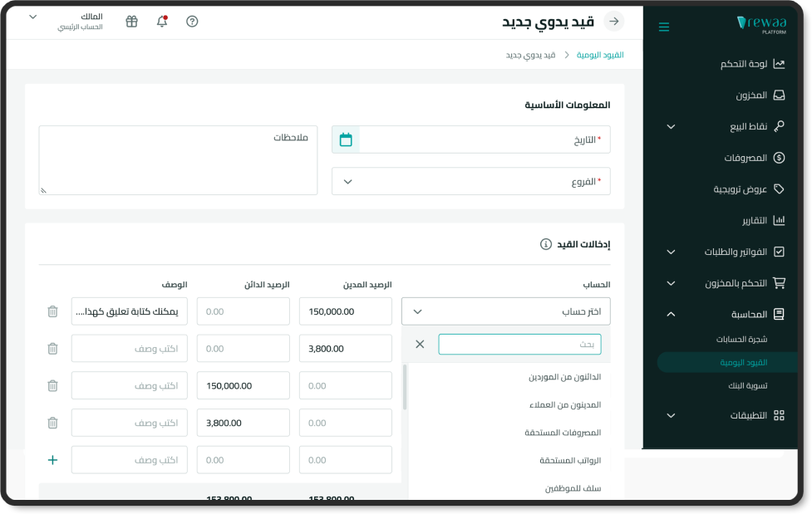Click the الفواتير والطلبات checkbox icon

coord(779,252)
